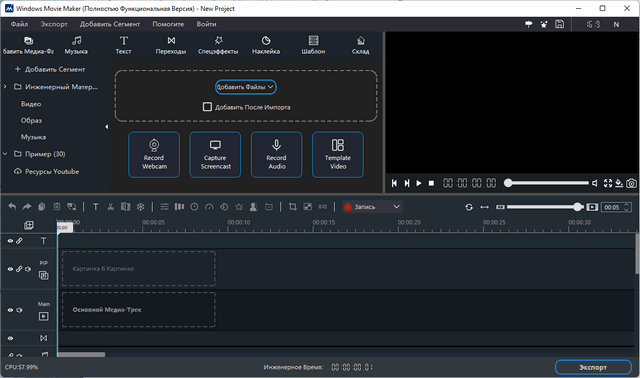The image size is (640, 378).
Task: Collapse Пример (30) folder
Action: (5, 154)
